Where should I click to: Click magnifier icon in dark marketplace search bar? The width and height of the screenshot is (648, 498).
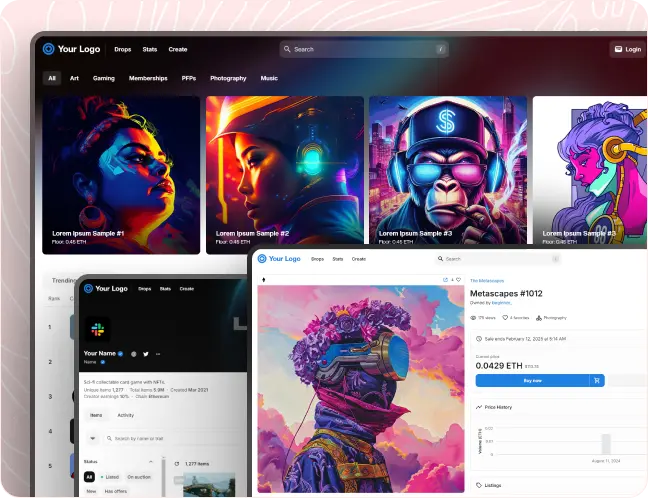click(287, 49)
